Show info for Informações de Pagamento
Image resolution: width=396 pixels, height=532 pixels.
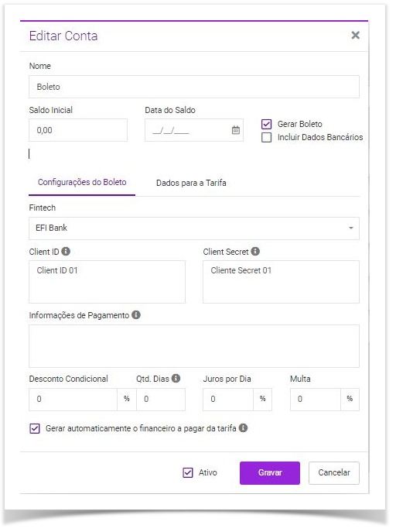pos(136,315)
